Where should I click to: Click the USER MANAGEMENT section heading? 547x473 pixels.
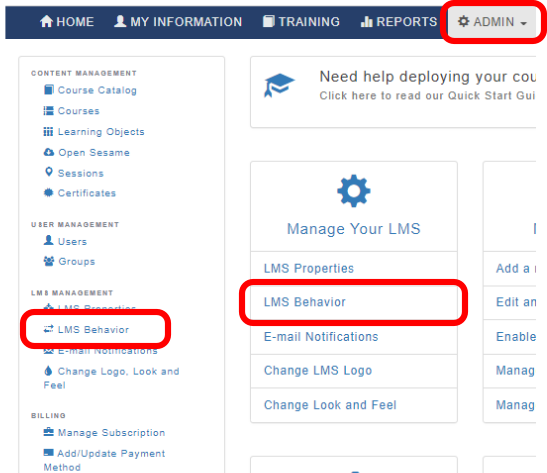coord(75,225)
